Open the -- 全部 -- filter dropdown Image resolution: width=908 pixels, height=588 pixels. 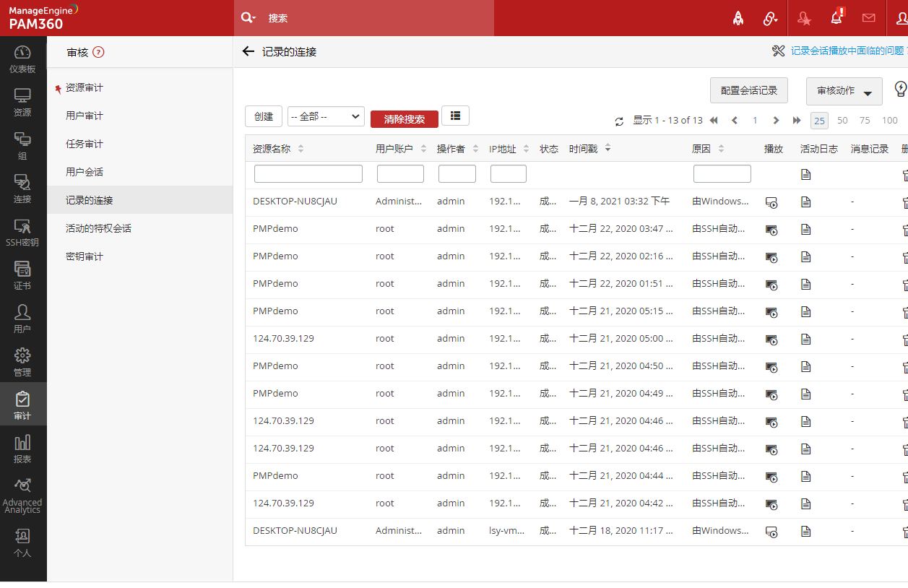tap(326, 116)
